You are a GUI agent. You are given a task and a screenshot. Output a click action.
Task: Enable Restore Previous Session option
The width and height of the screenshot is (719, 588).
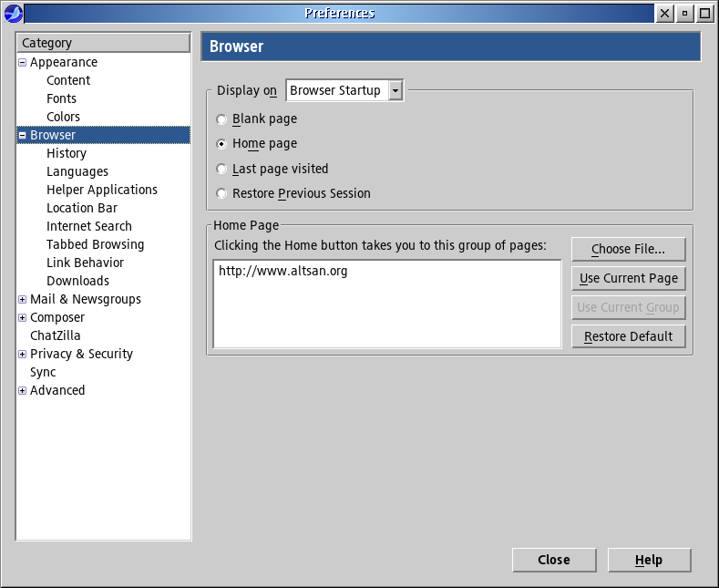[x=221, y=194]
